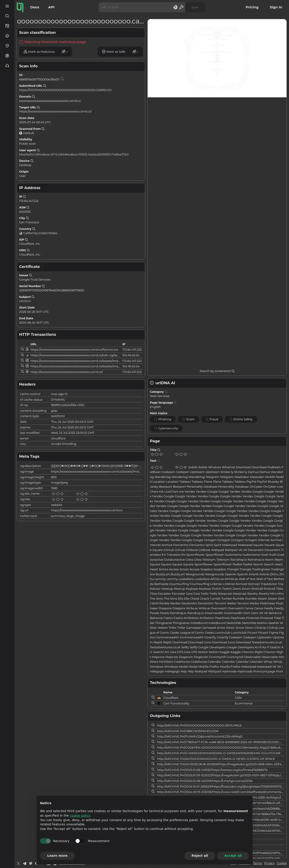This screenshot has width=289, height=868.
Task: Click the globe icon in the scan bar
Action: click(x=175, y=7)
